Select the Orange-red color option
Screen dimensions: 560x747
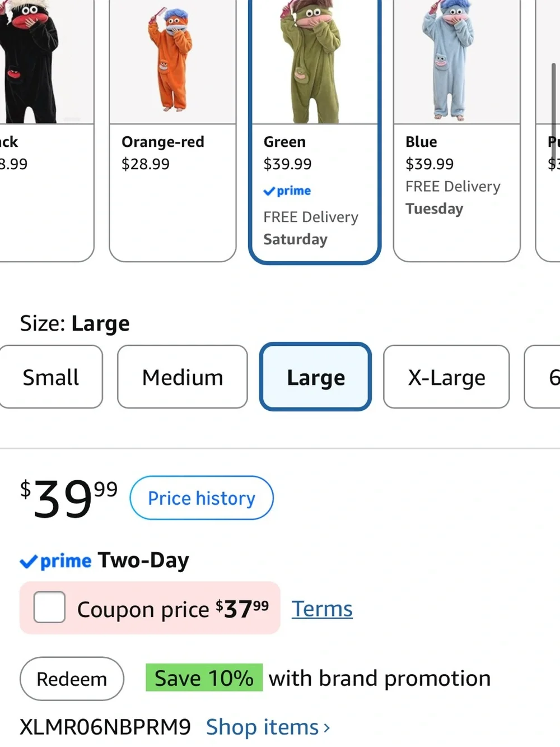(x=172, y=131)
